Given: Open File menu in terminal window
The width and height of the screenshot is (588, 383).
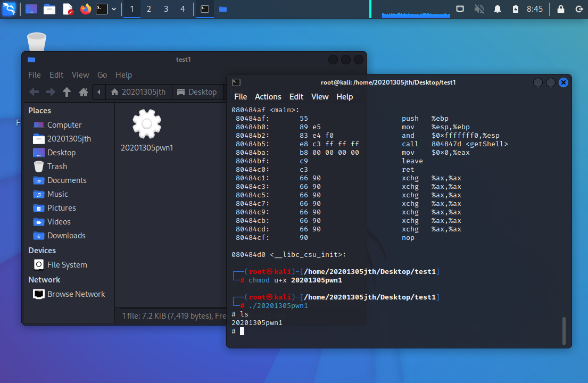Looking at the screenshot, I should pos(241,97).
